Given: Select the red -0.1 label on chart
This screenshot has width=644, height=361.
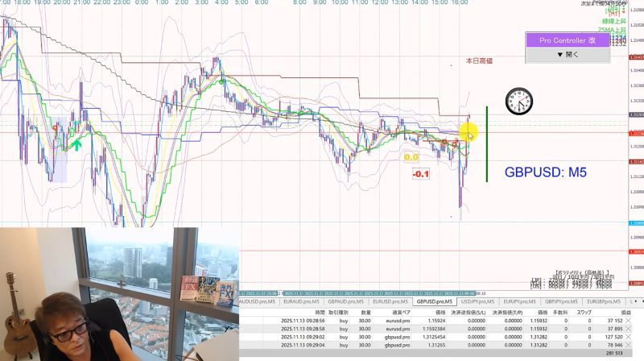Looking at the screenshot, I should coord(420,174).
